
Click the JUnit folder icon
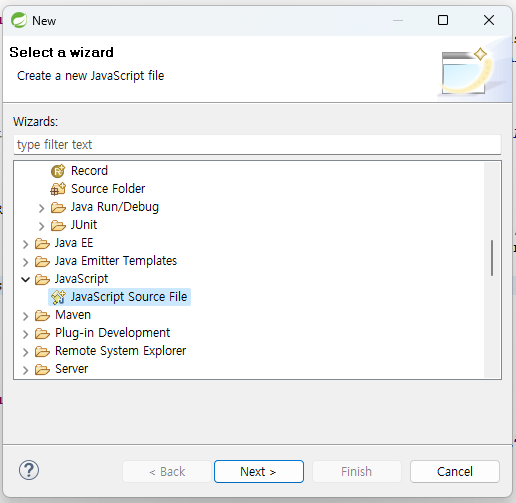pyautogui.click(x=58, y=225)
